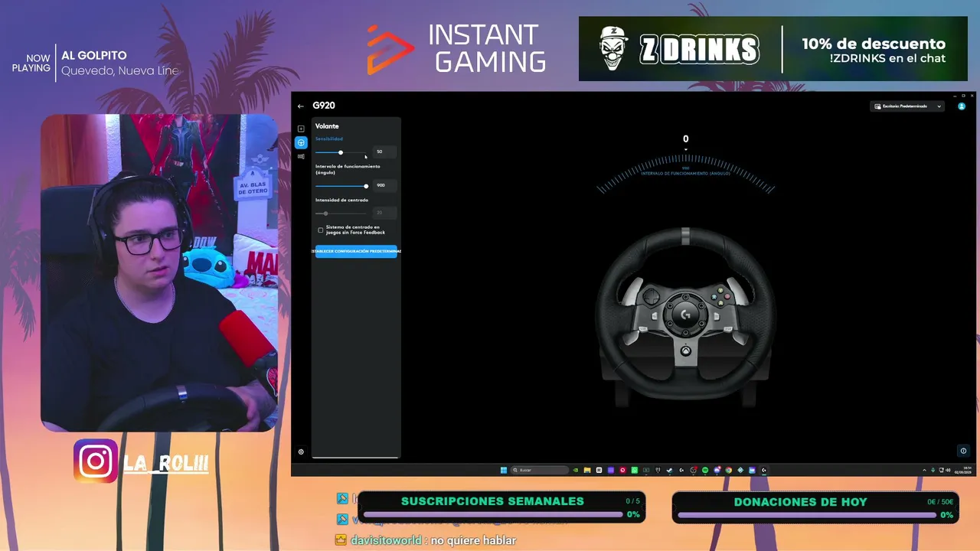980x551 pixels.
Task: Open the user account avatar icon
Action: 962,106
